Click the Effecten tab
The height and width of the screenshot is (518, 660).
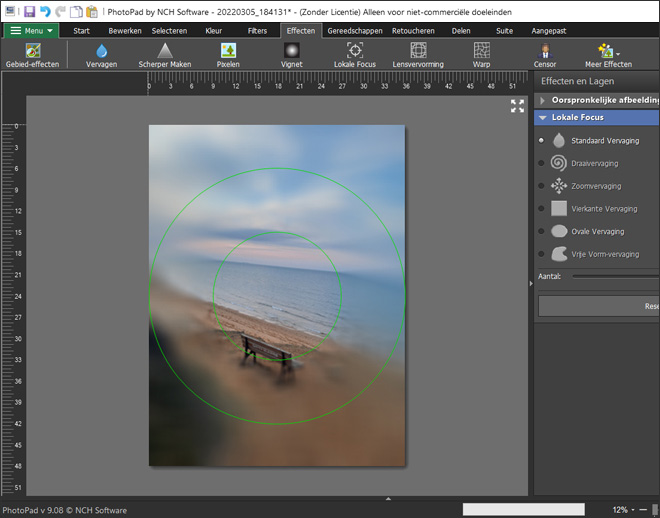click(x=301, y=31)
